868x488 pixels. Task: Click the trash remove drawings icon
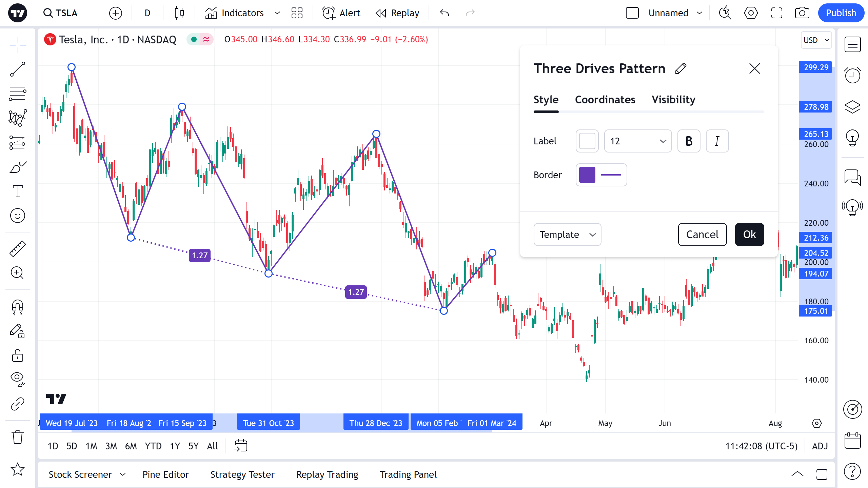[18, 437]
